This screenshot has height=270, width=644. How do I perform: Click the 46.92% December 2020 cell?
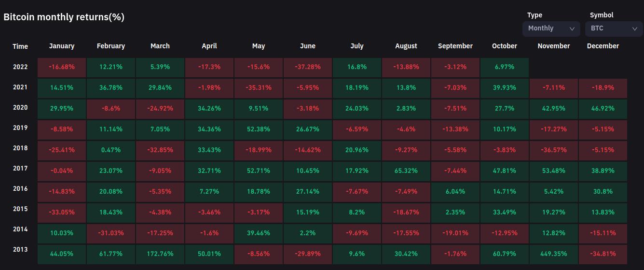pyautogui.click(x=603, y=109)
